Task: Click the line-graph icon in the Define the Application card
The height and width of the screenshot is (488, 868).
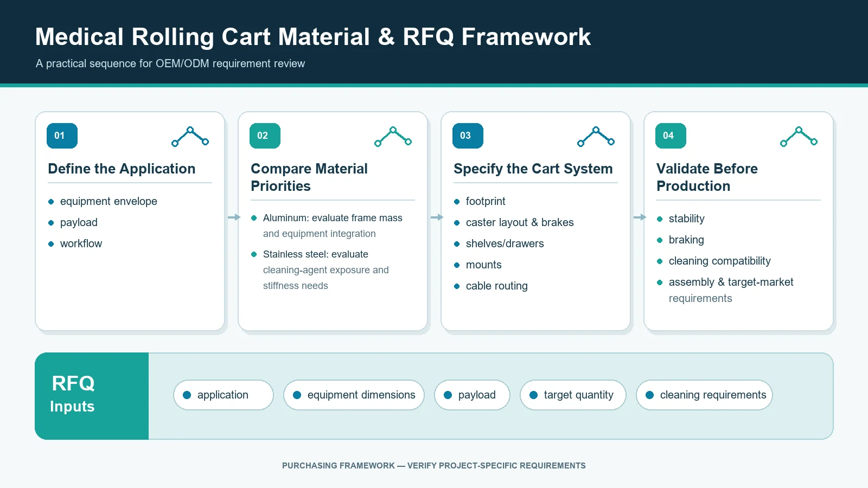Action: (x=190, y=137)
